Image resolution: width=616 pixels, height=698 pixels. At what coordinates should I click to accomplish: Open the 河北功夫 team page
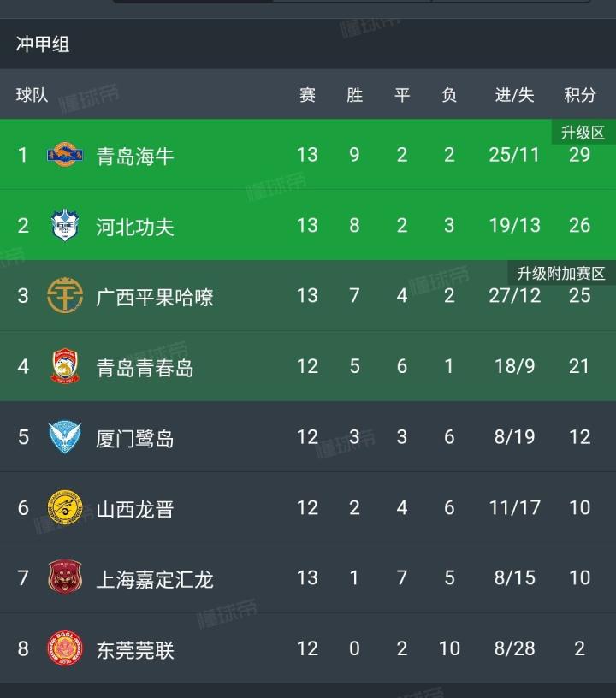pyautogui.click(x=135, y=227)
